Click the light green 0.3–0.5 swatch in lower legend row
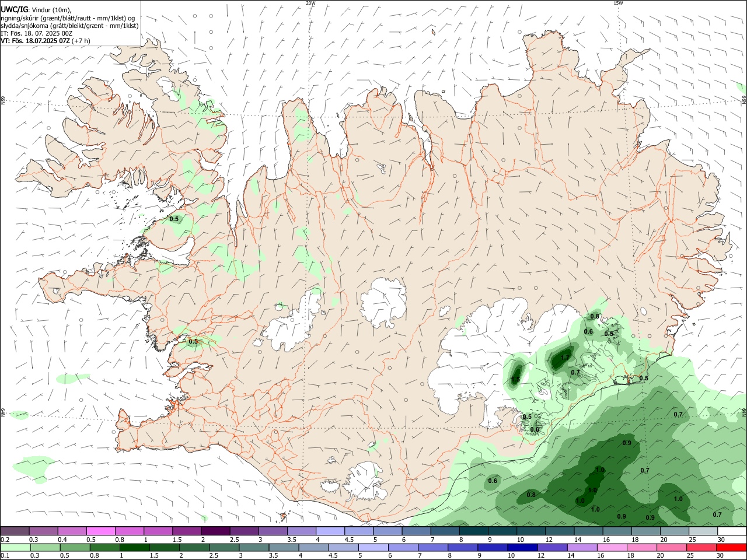The image size is (747, 560). pyautogui.click(x=46, y=548)
